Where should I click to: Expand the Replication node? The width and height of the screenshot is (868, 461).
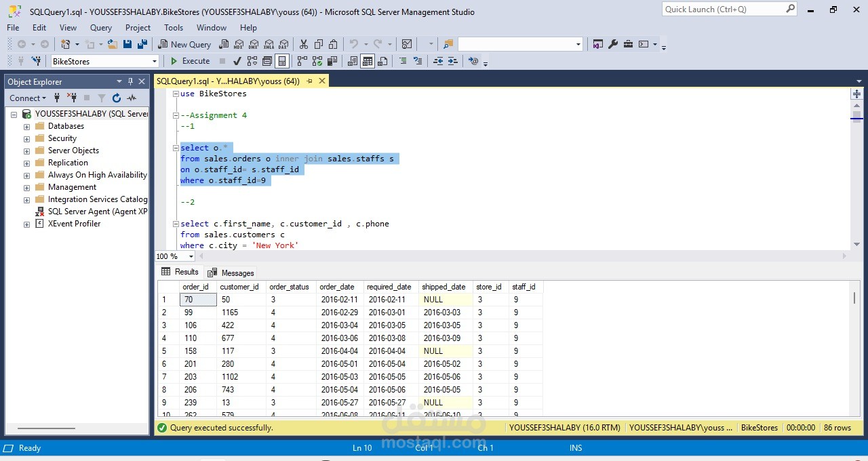point(27,163)
